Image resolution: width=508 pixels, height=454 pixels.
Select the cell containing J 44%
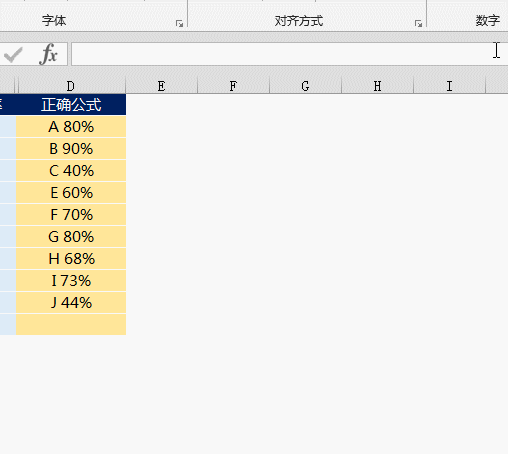click(71, 303)
